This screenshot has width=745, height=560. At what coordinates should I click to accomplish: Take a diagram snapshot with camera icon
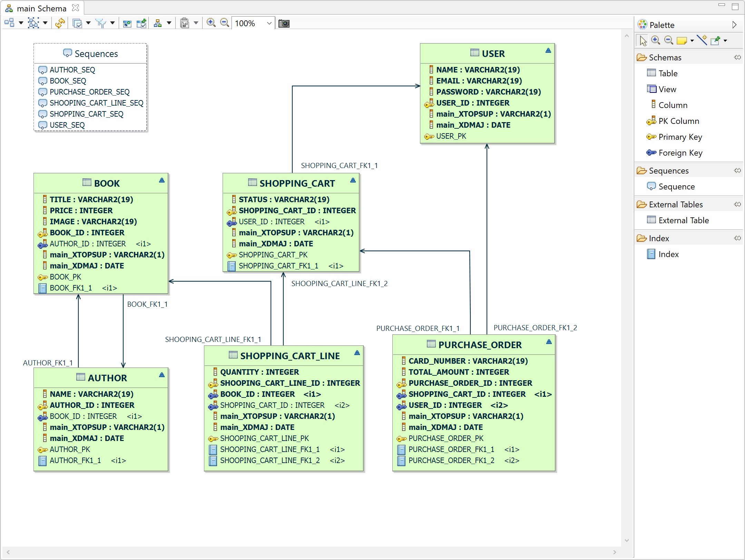pyautogui.click(x=284, y=23)
